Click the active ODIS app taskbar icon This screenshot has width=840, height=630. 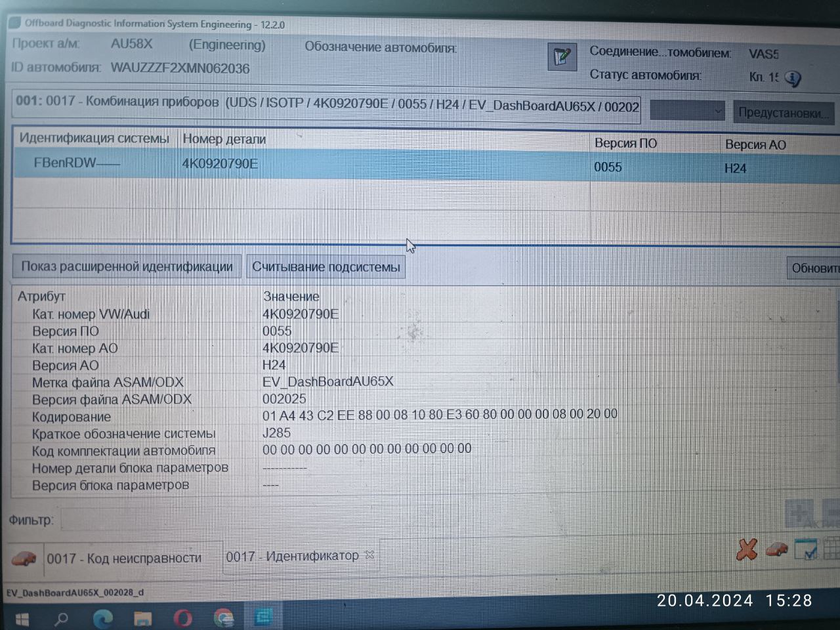[x=263, y=618]
